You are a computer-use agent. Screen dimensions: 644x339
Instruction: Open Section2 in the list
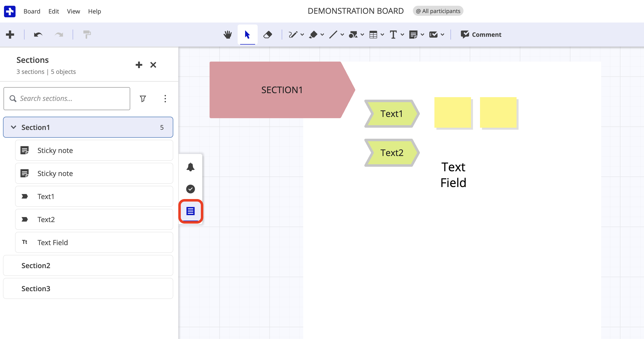click(88, 265)
